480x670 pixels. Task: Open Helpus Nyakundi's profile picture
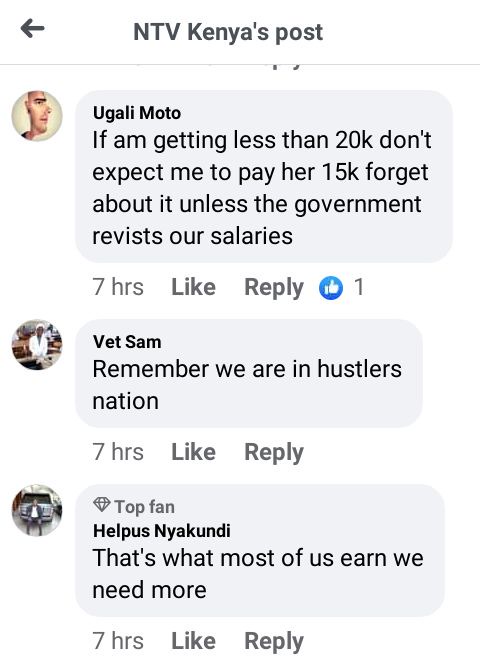pyautogui.click(x=37, y=510)
